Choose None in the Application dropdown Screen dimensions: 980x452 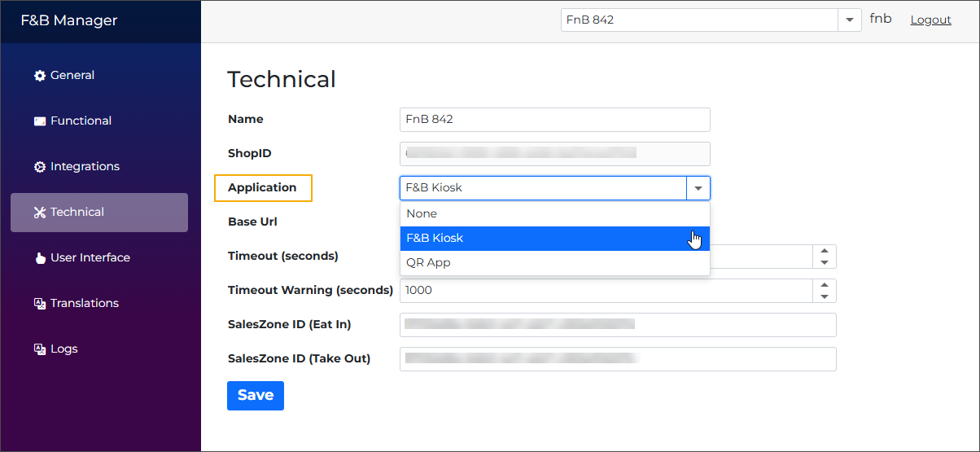[555, 213]
